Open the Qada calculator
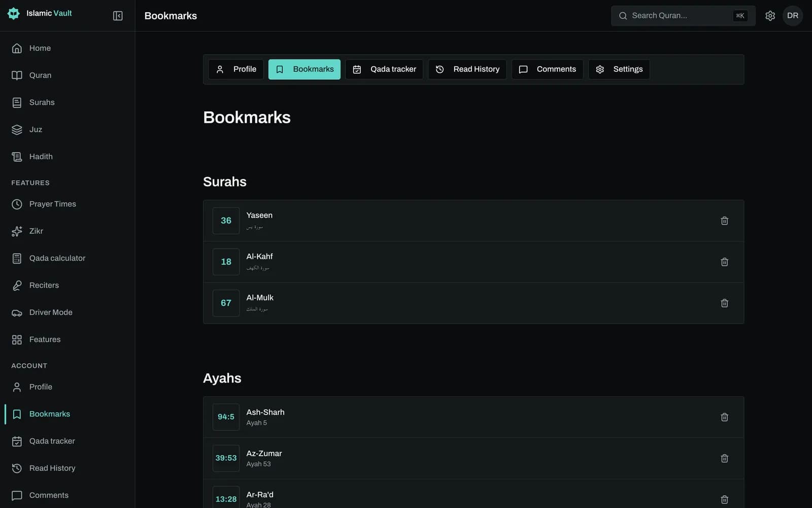 [x=67, y=258]
